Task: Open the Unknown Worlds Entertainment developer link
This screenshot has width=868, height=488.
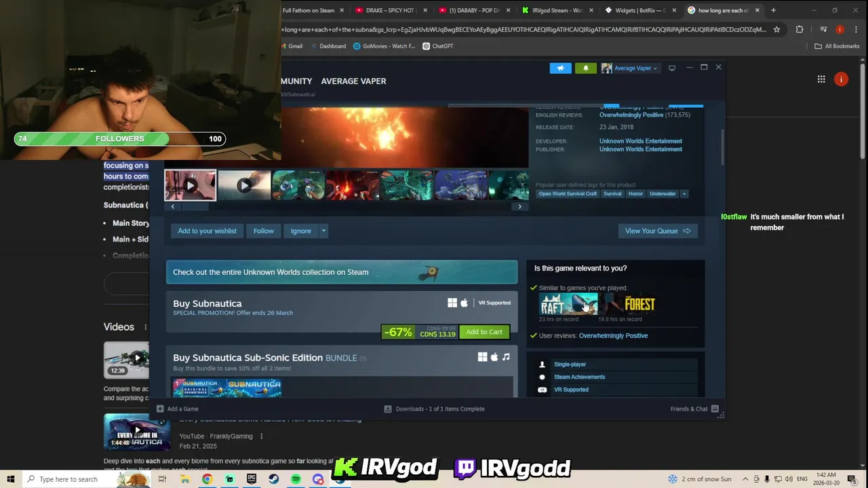Action: coord(641,141)
